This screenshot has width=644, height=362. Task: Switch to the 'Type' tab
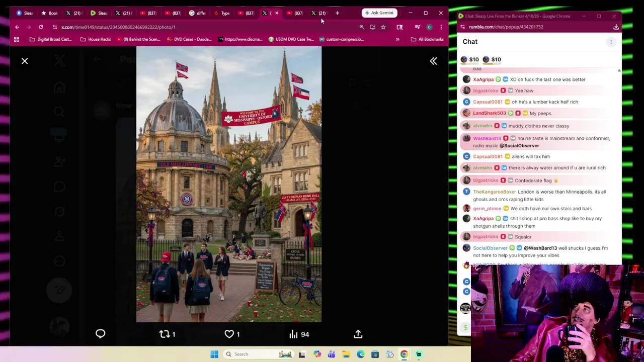[x=221, y=13]
